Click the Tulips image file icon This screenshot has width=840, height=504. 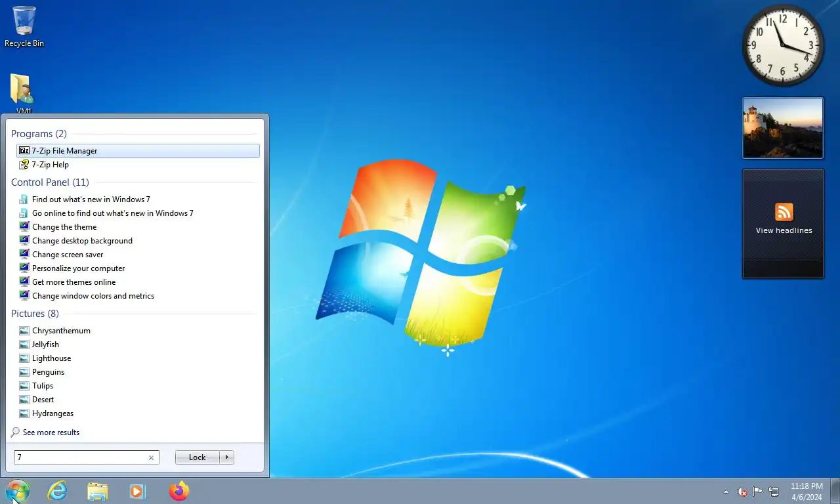(x=24, y=386)
